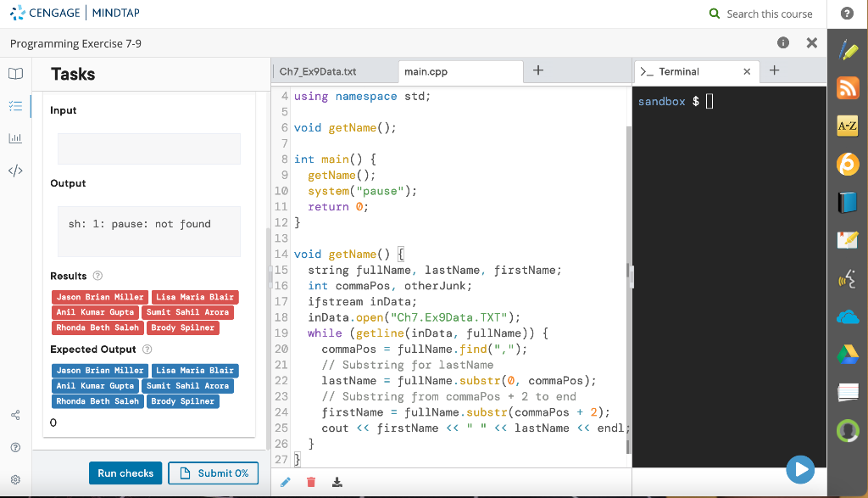
Task: Open the blue cloud OneDrive icon
Action: click(x=848, y=316)
